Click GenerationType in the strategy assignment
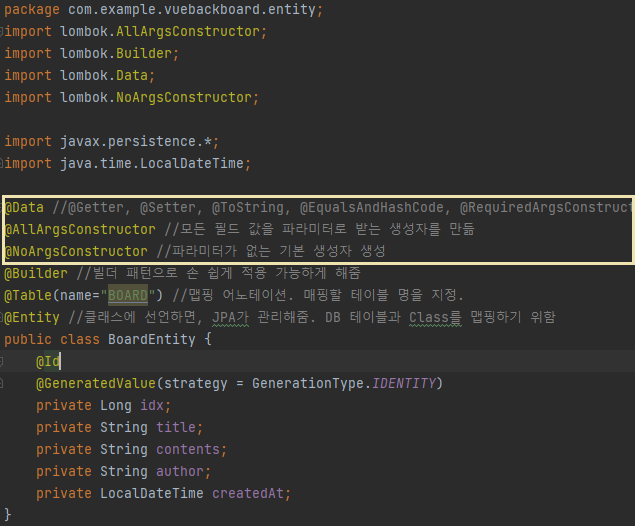This screenshot has height=526, width=635. [308, 383]
